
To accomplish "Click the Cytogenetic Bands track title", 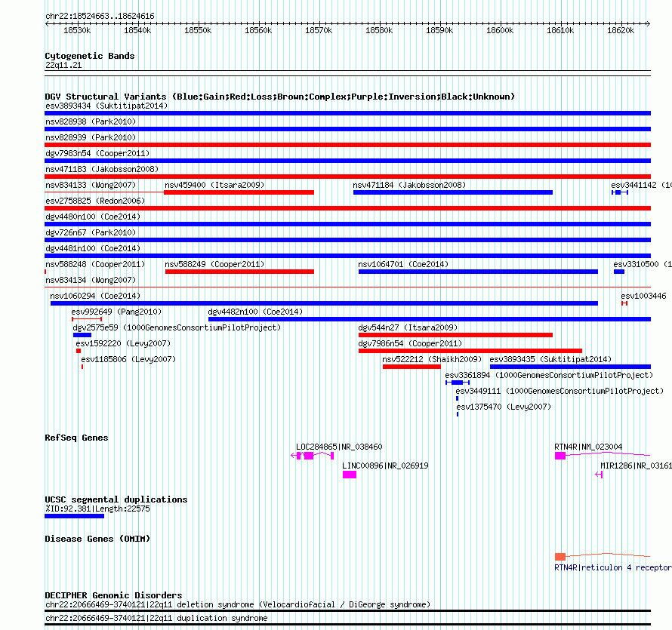I will (90, 56).
